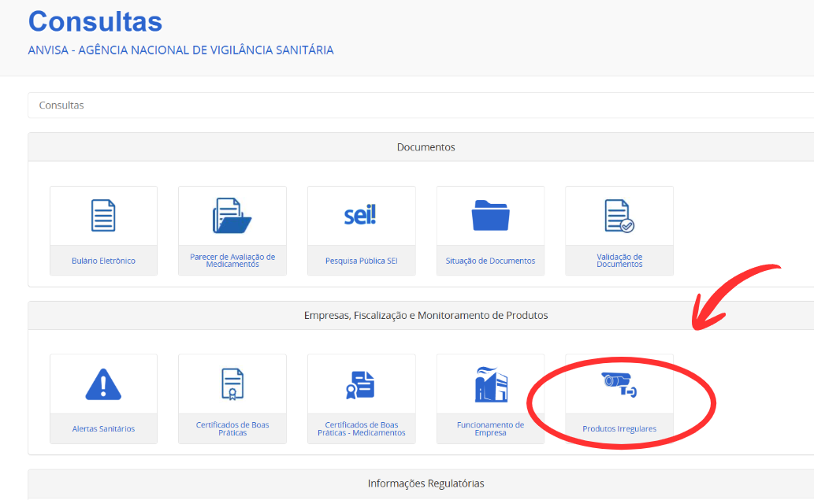
Task: Open the Pesquisa Pública SEI link
Action: [x=362, y=261]
